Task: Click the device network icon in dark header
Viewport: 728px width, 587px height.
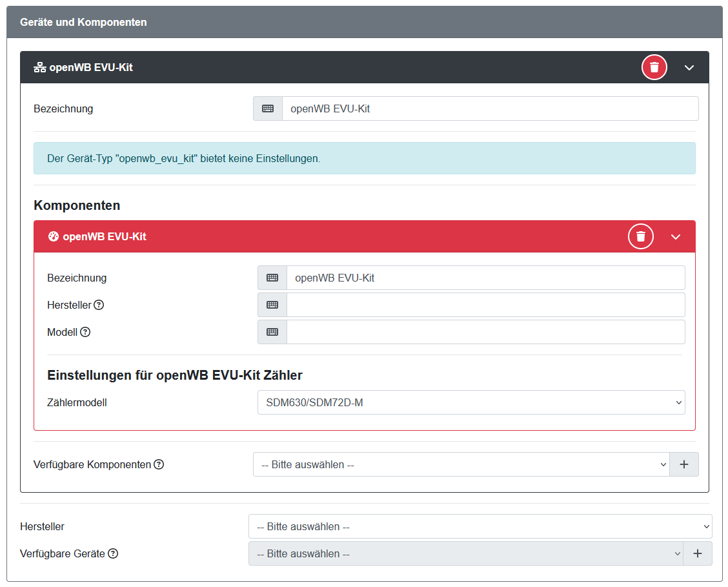Action: [40, 67]
